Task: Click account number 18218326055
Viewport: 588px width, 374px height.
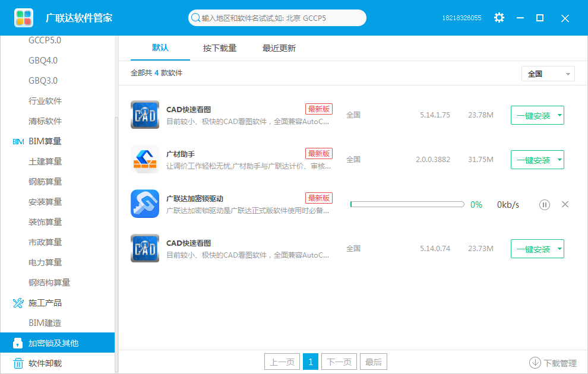Action: pos(461,18)
